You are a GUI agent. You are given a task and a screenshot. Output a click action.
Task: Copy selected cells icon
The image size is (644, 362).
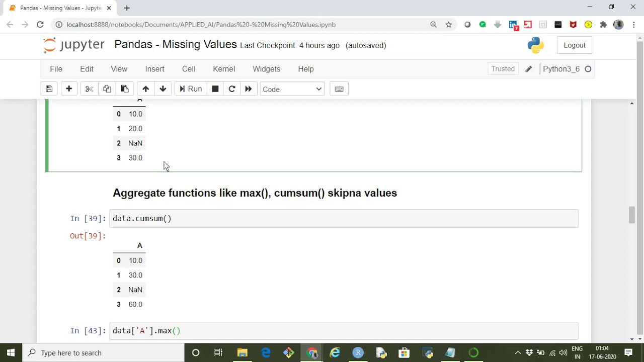point(107,89)
